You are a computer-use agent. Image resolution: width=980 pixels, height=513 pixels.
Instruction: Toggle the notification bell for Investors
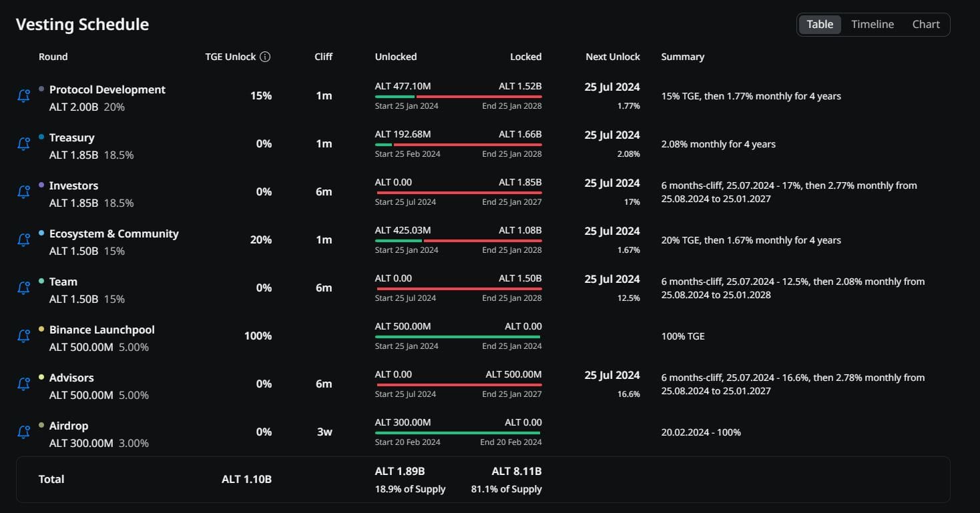point(23,191)
